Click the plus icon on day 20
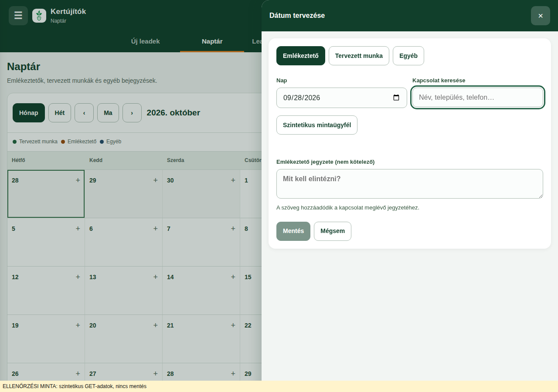This screenshot has height=392, width=558. click(x=156, y=325)
